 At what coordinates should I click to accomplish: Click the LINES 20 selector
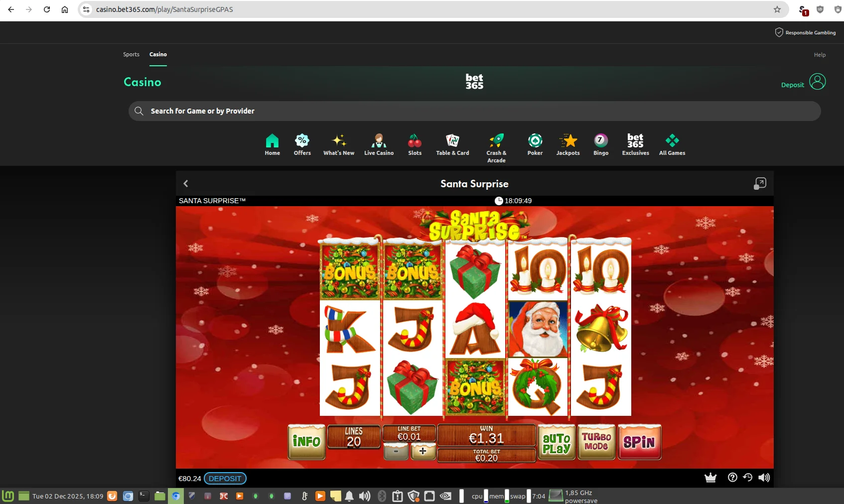[354, 437]
